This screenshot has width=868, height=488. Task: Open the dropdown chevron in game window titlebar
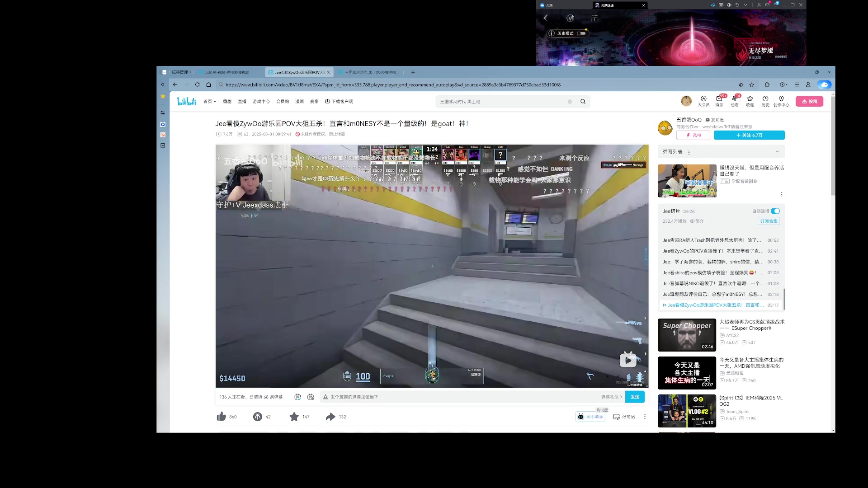(x=745, y=5)
